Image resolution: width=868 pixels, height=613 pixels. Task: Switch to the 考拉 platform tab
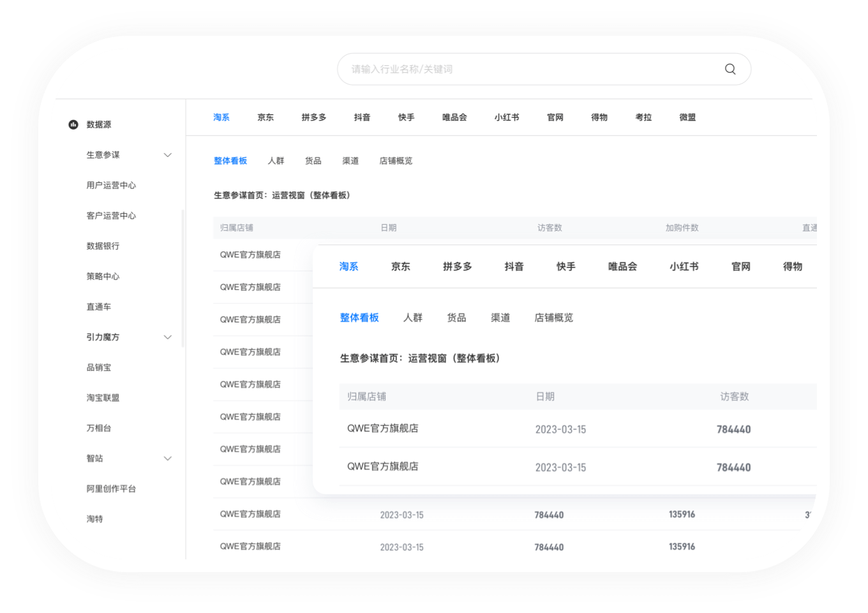coord(643,117)
